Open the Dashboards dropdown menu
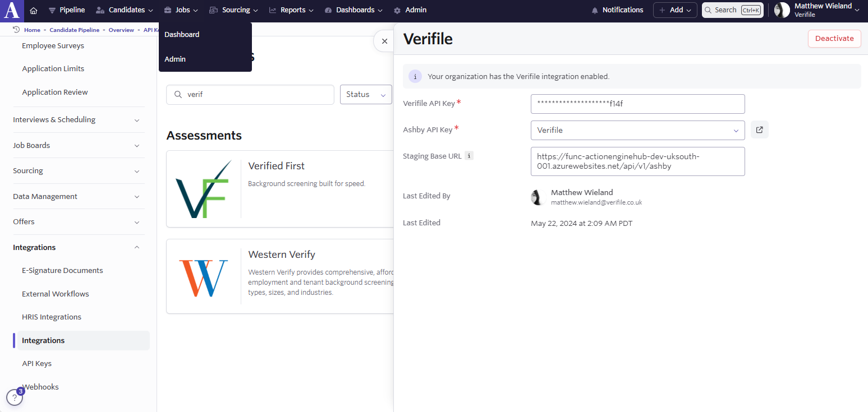868x412 pixels. coord(353,10)
